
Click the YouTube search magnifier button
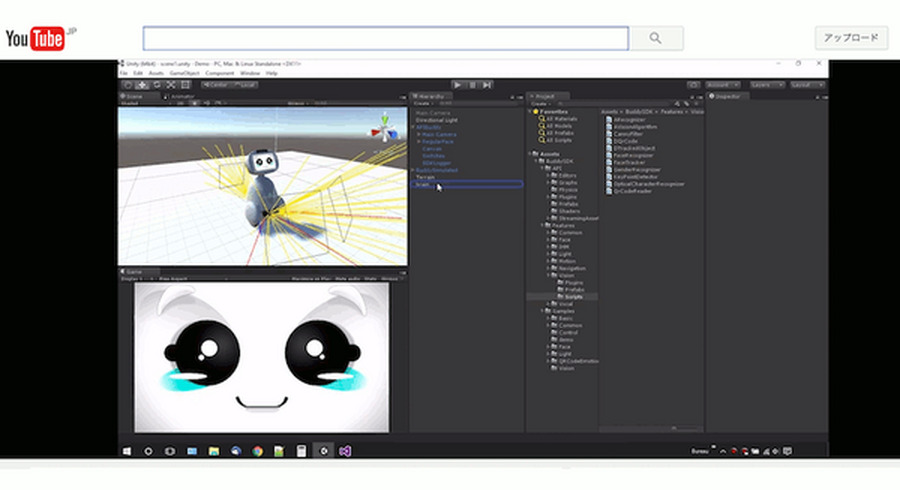[x=656, y=38]
